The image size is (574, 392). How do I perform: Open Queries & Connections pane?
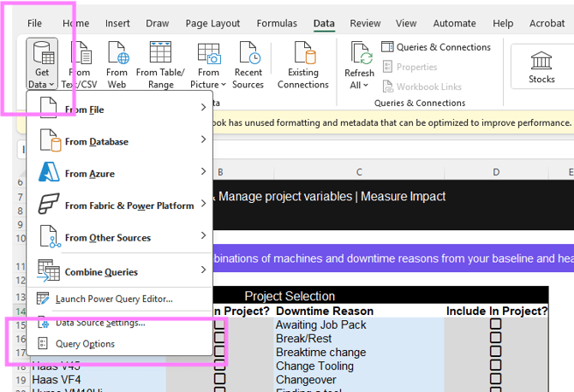coord(435,47)
